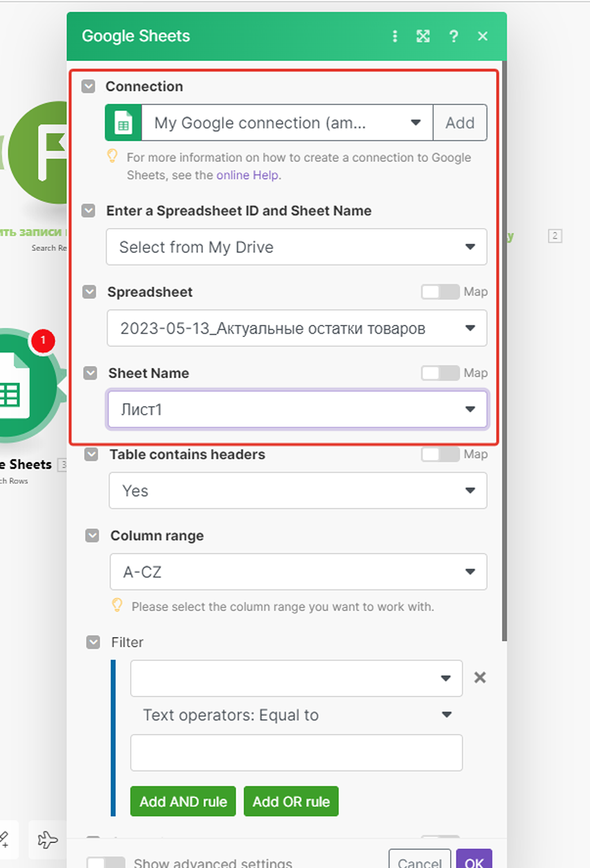Screen dimensions: 590x868
Task: Click the lightbulb hint under Column range
Action: tap(117, 605)
